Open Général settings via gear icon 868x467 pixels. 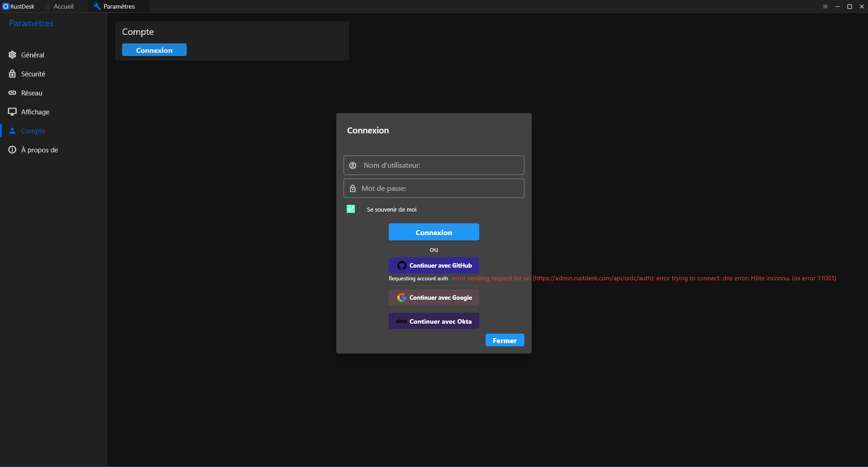(x=12, y=55)
